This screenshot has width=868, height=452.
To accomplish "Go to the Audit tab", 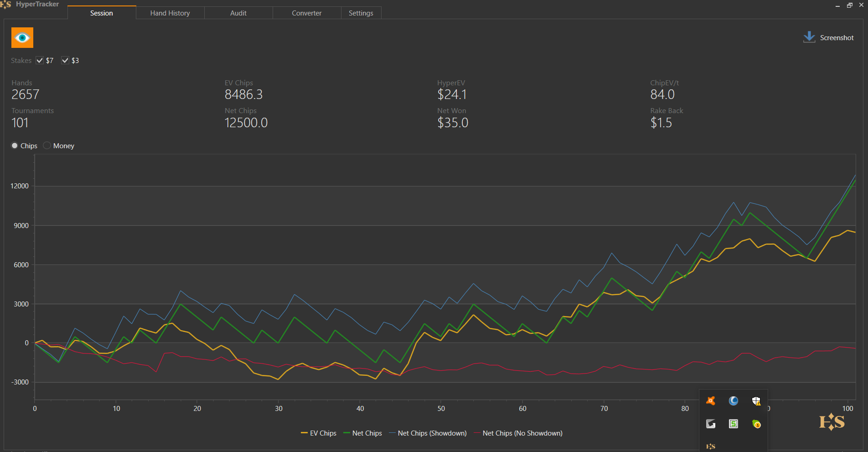I will click(x=238, y=13).
